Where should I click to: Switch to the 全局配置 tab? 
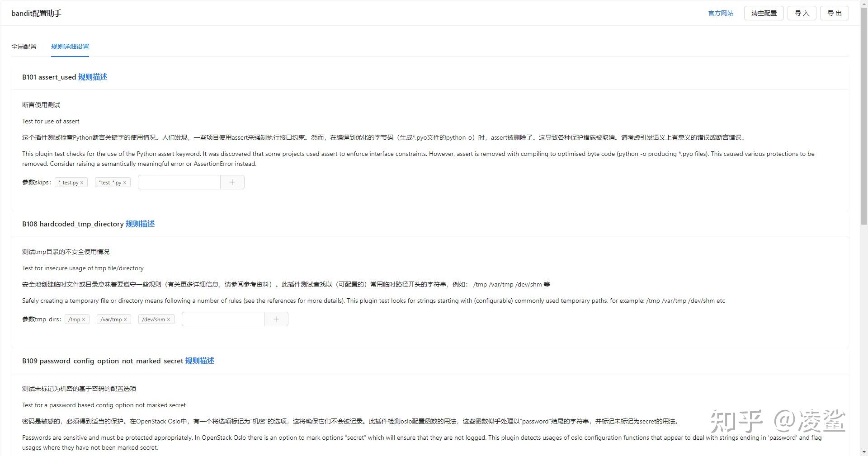point(24,47)
